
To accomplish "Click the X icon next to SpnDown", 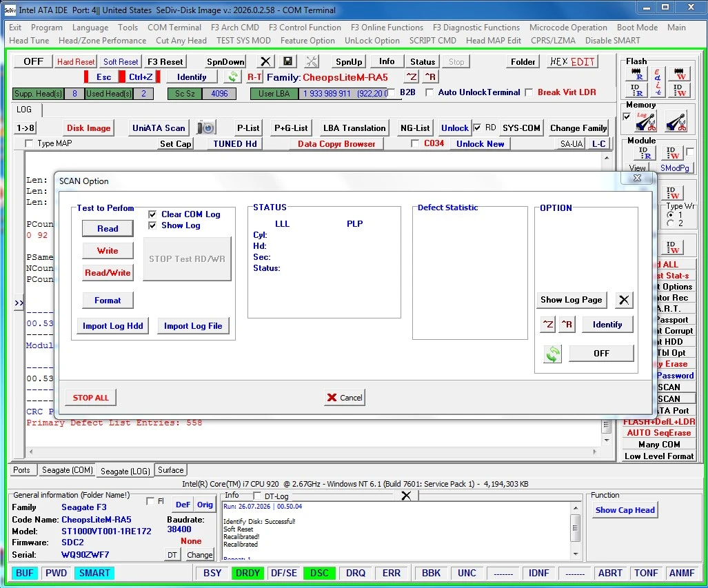I will coord(265,61).
